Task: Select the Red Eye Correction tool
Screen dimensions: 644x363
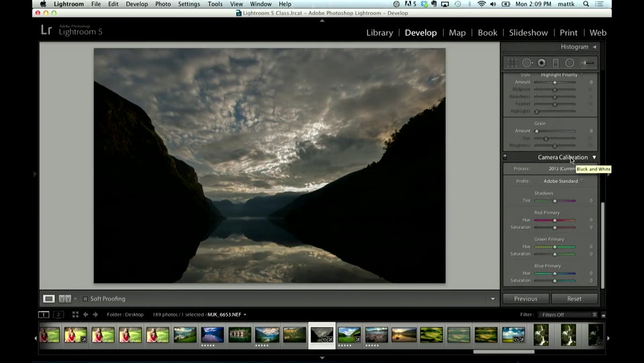Action: [x=541, y=63]
